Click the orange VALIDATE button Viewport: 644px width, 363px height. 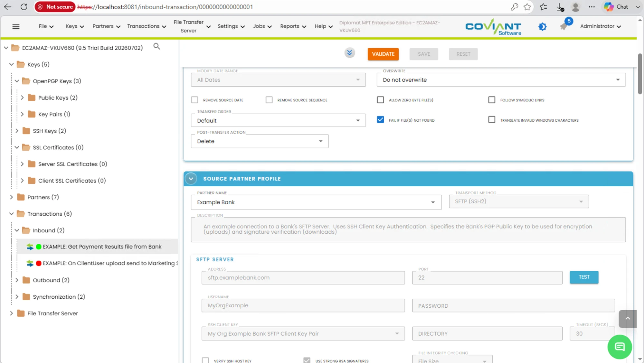coord(383,54)
